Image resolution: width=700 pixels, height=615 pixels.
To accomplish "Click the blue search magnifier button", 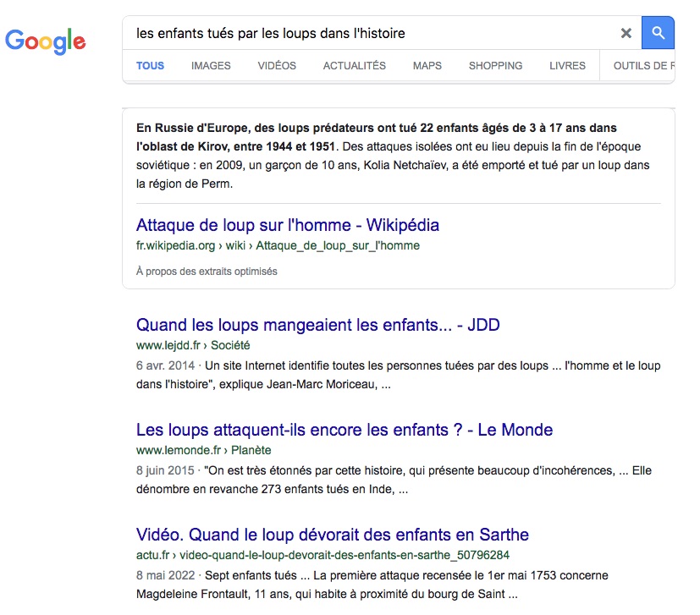I will click(x=658, y=33).
